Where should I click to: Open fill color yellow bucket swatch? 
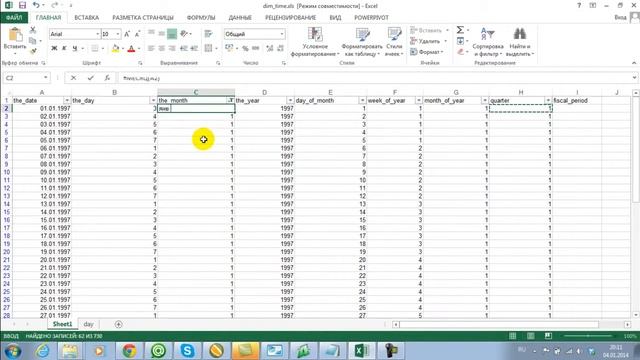click(x=115, y=48)
